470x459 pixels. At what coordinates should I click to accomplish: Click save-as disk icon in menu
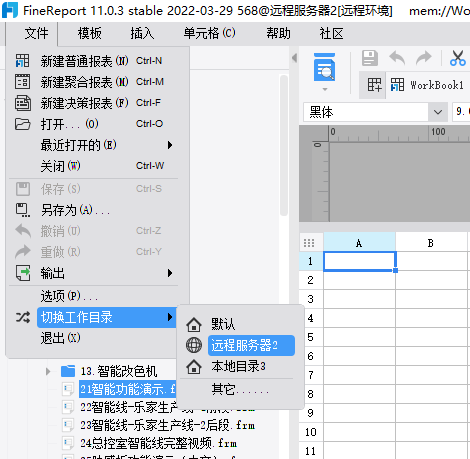(x=23, y=210)
